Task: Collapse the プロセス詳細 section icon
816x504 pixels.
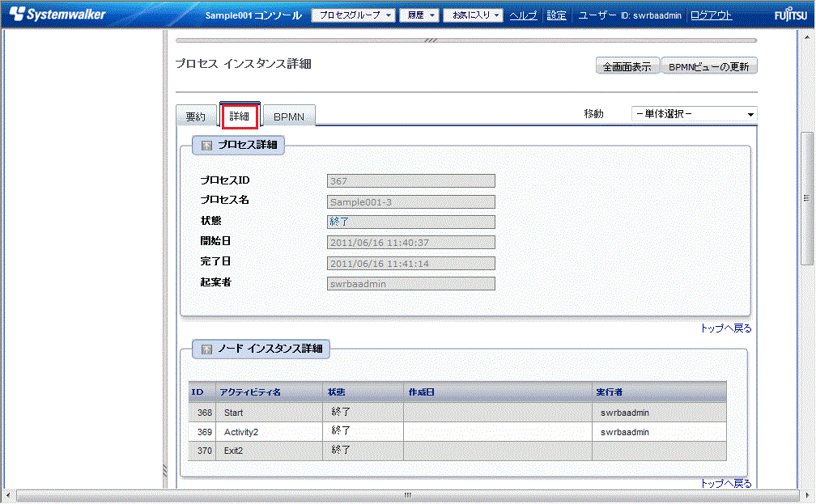Action: [207, 146]
